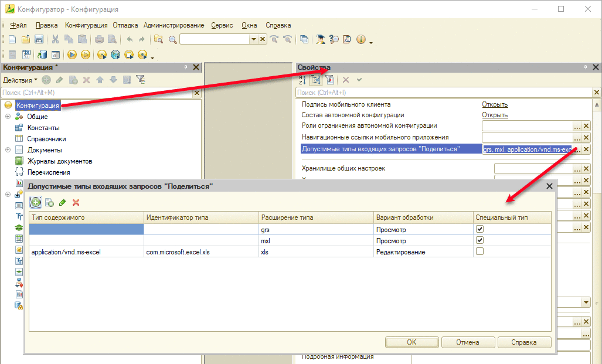Viewport: 602px width, 364px height.
Task: Click the green Add row icon in dialog
Action: [36, 202]
